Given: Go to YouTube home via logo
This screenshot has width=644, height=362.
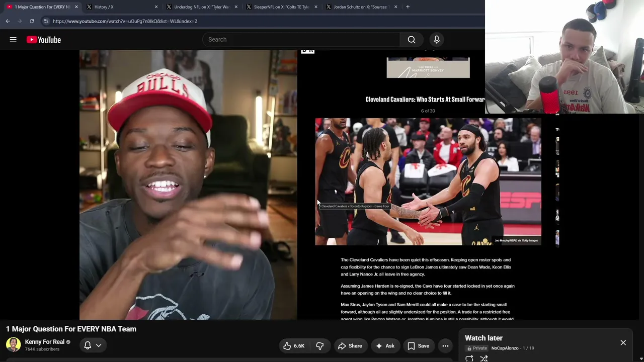Looking at the screenshot, I should pos(44,40).
